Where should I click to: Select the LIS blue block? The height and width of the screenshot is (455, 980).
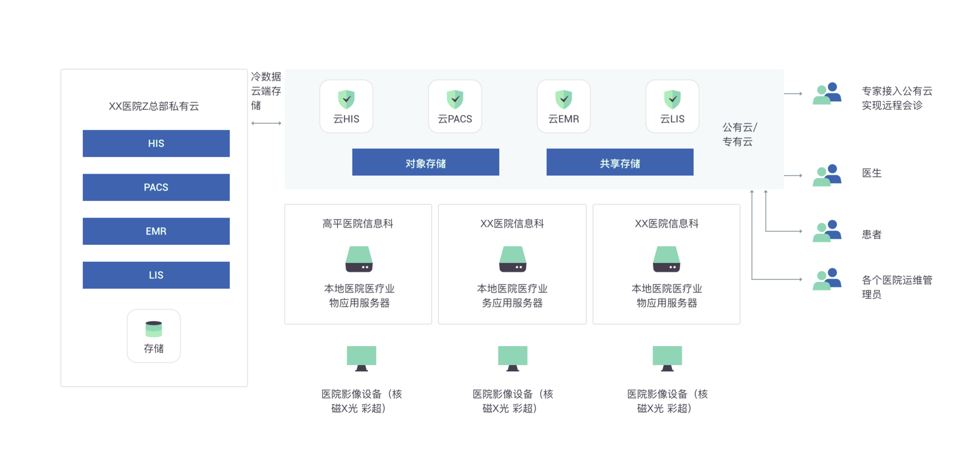click(156, 275)
